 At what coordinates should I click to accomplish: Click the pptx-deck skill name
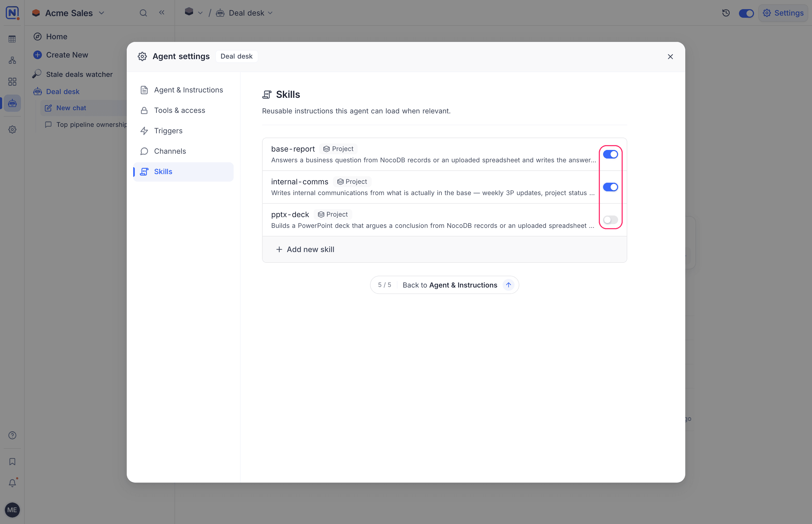pos(290,214)
